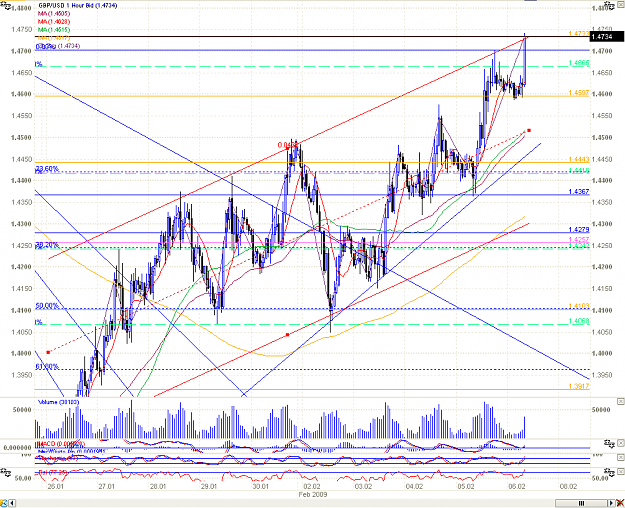This screenshot has width=625, height=508.
Task: Click the red marker dot at the channel midline end
Action: pos(529,130)
